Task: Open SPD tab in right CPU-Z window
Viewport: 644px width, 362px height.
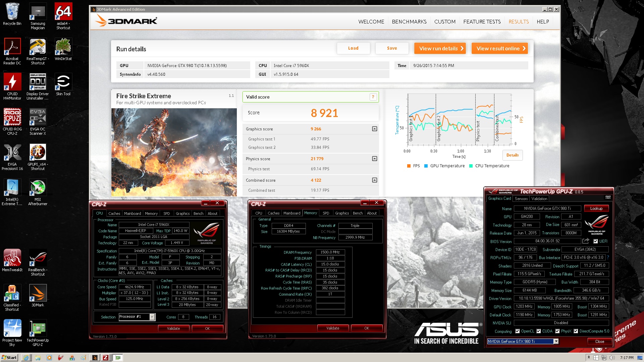Action: (326, 213)
